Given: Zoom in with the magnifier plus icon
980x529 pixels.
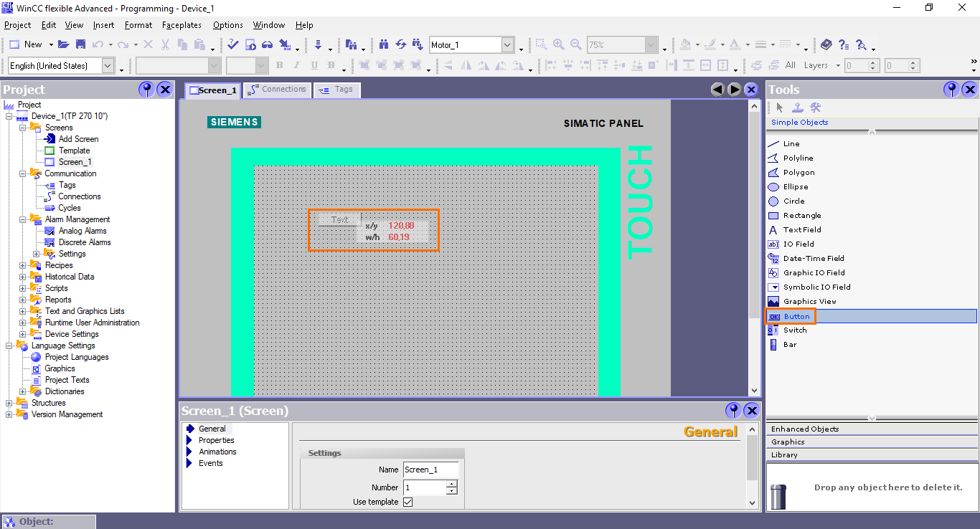Looking at the screenshot, I should pyautogui.click(x=558, y=44).
